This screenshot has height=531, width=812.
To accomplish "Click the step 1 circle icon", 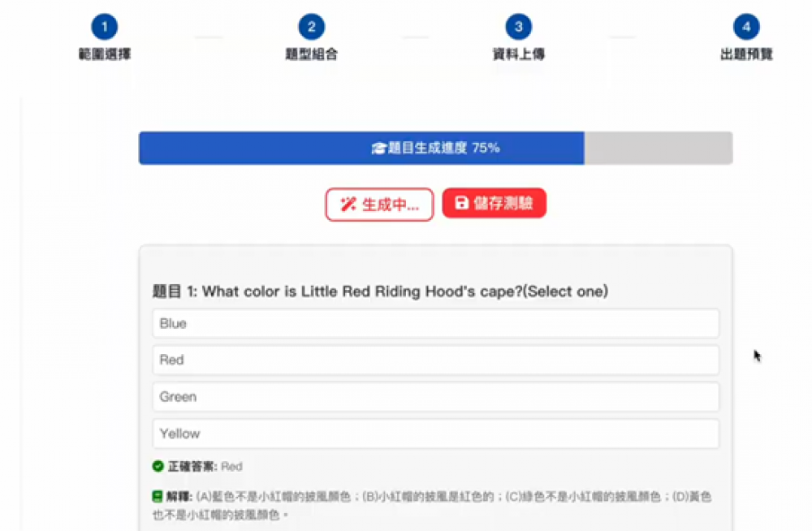I will (104, 28).
